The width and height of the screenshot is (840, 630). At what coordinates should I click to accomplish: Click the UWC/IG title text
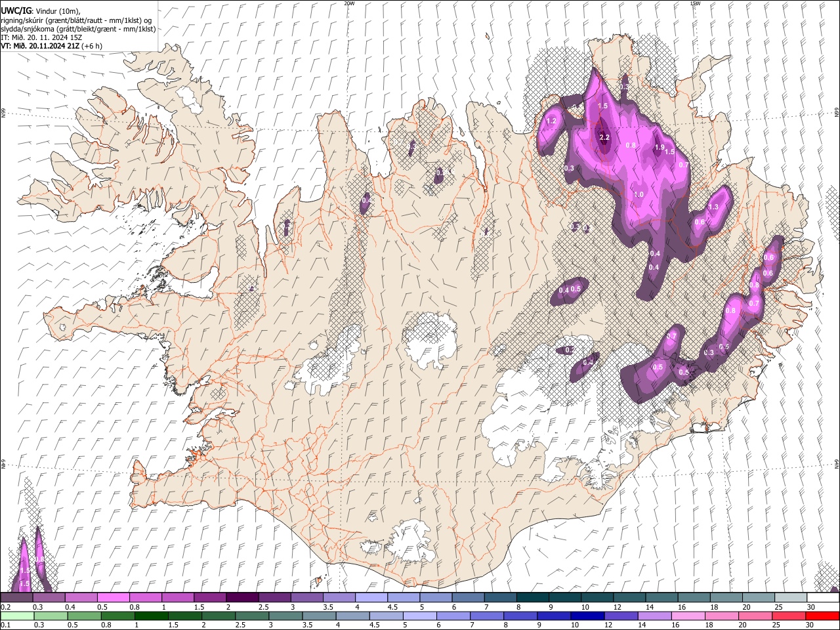(x=16, y=11)
